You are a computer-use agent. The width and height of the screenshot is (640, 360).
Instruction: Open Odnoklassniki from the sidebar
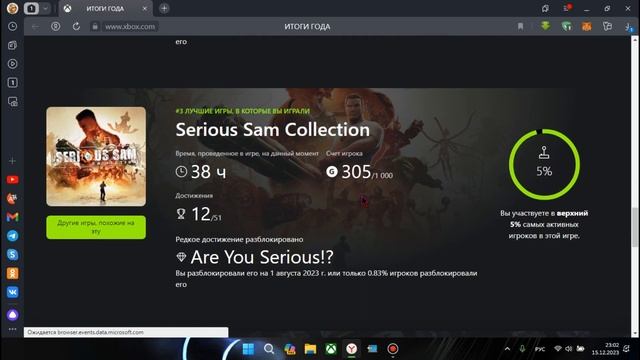[12, 273]
